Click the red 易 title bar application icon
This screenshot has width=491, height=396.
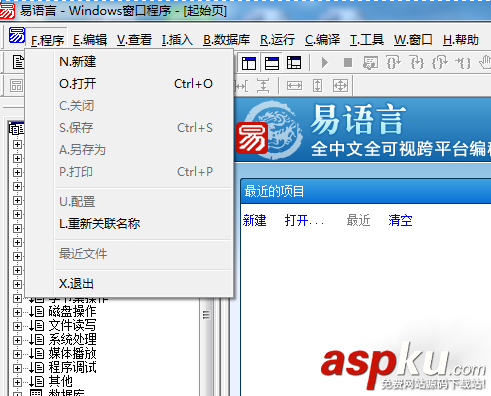click(x=7, y=11)
